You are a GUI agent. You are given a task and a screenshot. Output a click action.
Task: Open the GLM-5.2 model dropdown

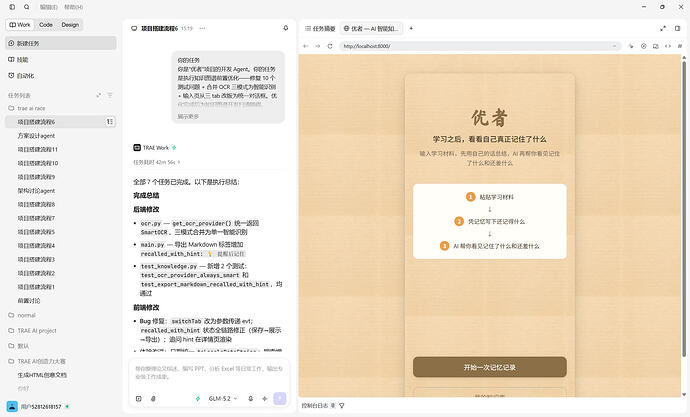pyautogui.click(x=223, y=399)
